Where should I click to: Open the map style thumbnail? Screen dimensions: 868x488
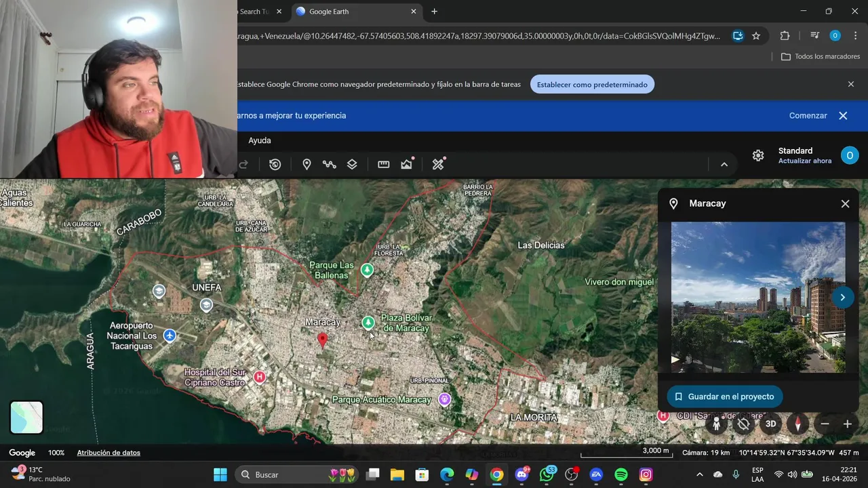tap(26, 418)
